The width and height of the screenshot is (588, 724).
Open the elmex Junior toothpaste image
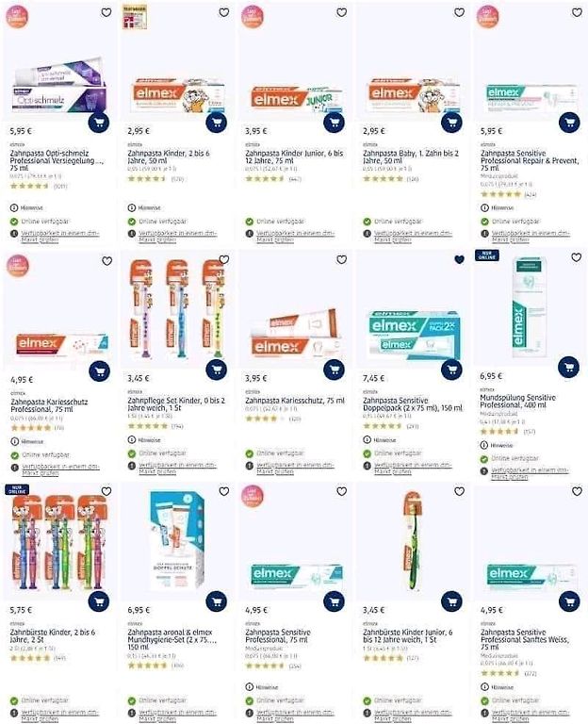tap(294, 97)
